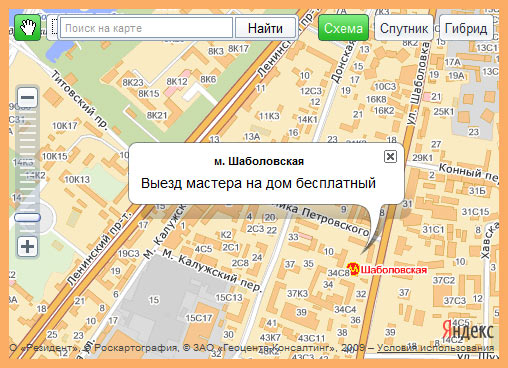The image size is (508, 368).
Task: Click the red metro station icon
Action: pyautogui.click(x=352, y=269)
